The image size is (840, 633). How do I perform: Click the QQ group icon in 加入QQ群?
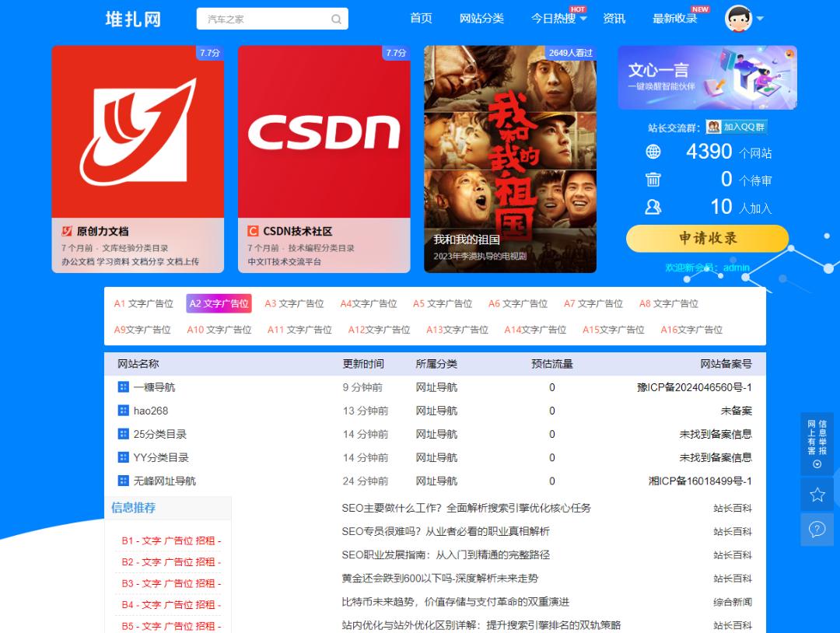[x=713, y=127]
